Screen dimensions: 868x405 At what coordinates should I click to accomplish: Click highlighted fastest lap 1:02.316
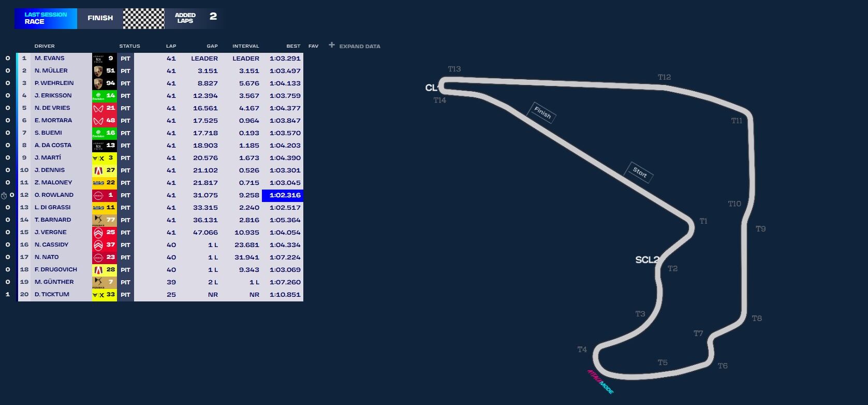(x=283, y=195)
